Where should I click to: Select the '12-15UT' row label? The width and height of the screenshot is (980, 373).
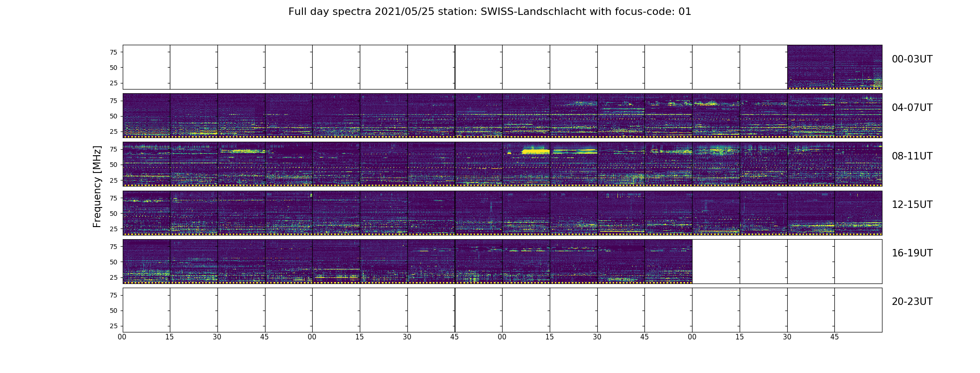[x=912, y=205]
